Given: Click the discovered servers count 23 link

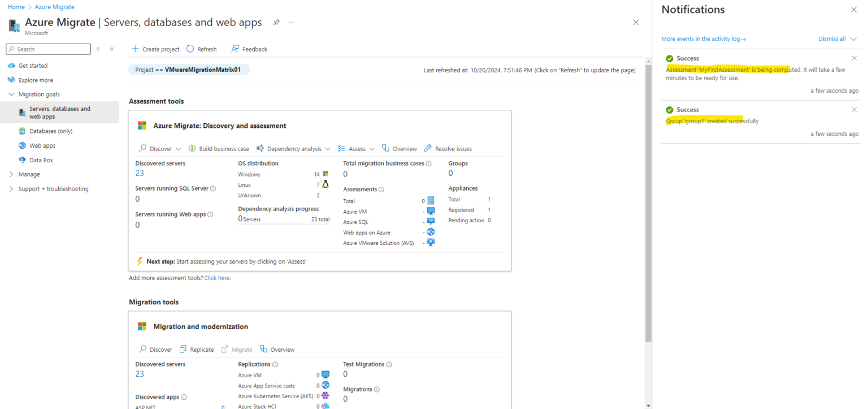Looking at the screenshot, I should 138,173.
